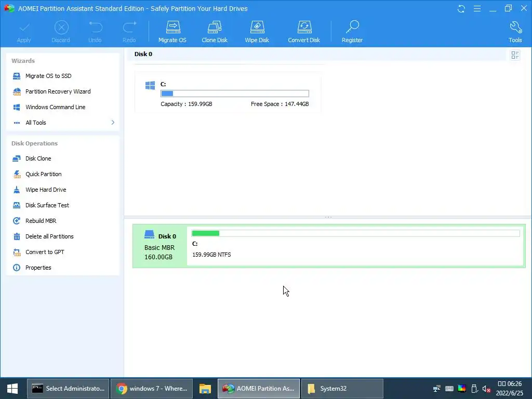Switch to Chrome windows 7 taskbar item
Viewport: 532px width, 399px height.
click(152, 389)
